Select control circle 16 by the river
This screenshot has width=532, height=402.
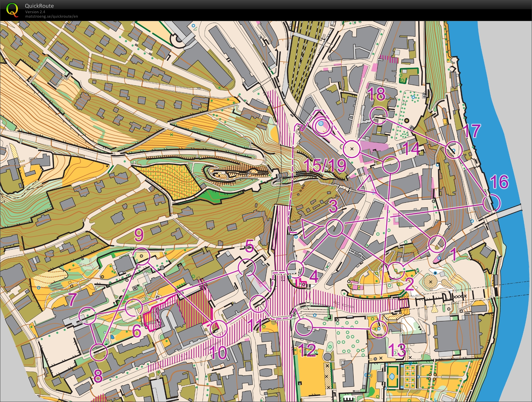[491, 203]
